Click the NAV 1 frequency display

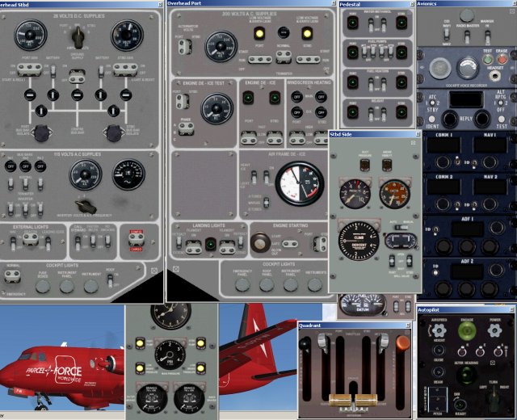pyautogui.click(x=490, y=145)
